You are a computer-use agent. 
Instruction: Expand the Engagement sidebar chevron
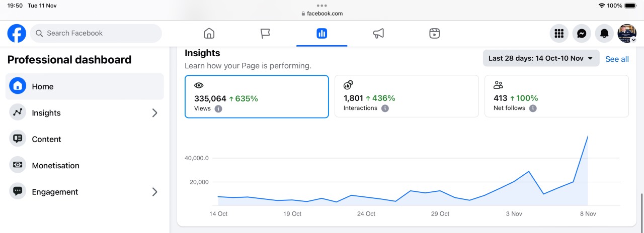coord(154,192)
